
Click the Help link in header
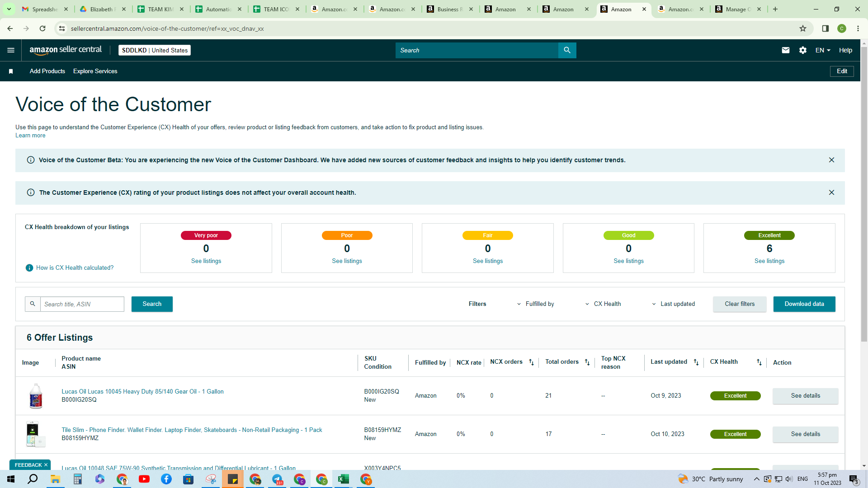pos(845,50)
